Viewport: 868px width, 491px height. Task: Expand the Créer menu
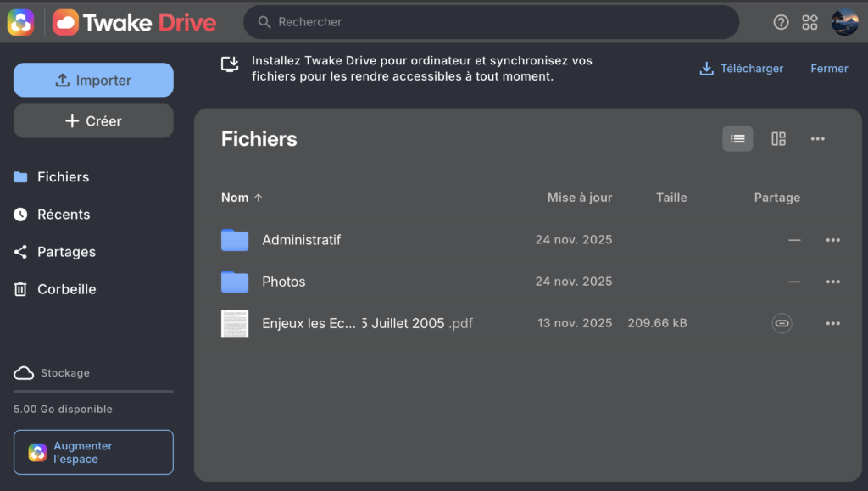[x=93, y=121]
